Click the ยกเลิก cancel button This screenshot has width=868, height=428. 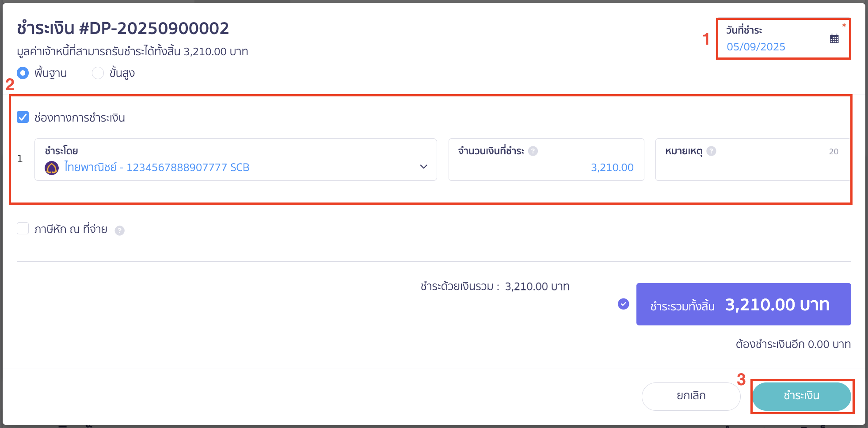click(x=691, y=397)
